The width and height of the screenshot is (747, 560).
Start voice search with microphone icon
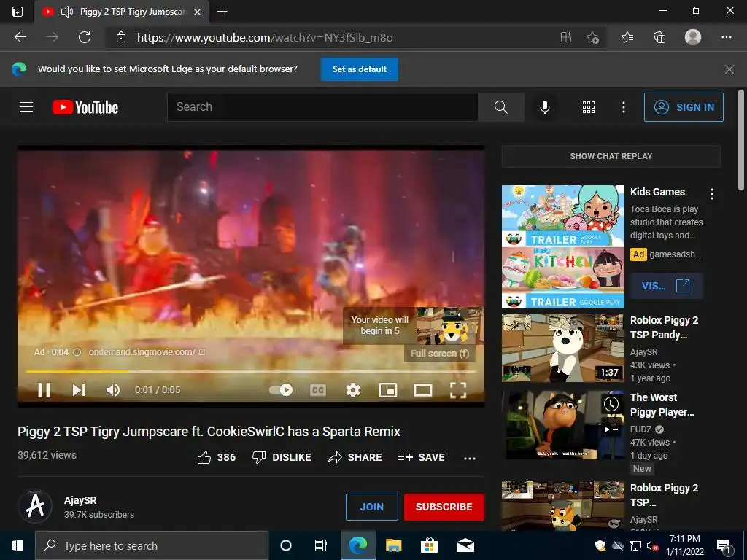coord(545,107)
